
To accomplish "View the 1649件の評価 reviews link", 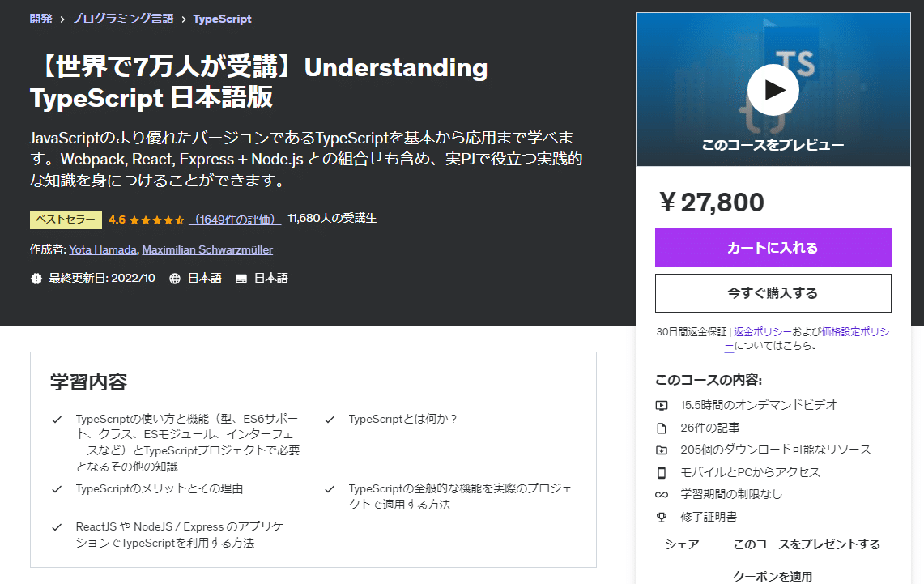I will (x=235, y=219).
